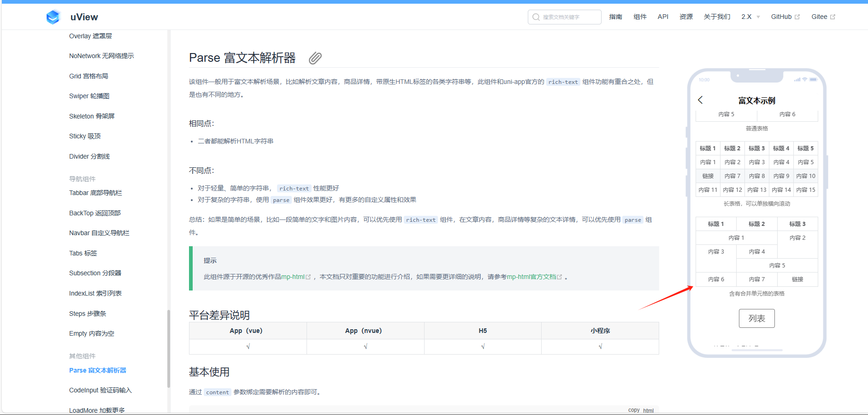Click the 平台差异说明 heading
Viewport: 868px width, 415px height.
pos(219,315)
